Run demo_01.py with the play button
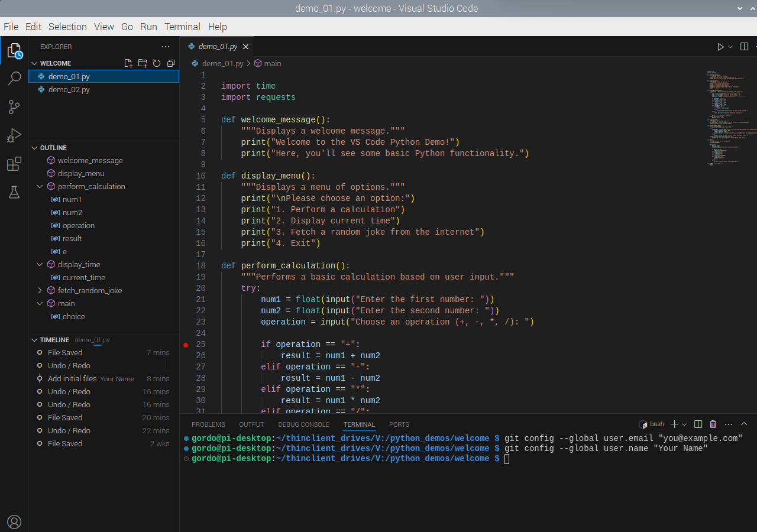 (720, 46)
